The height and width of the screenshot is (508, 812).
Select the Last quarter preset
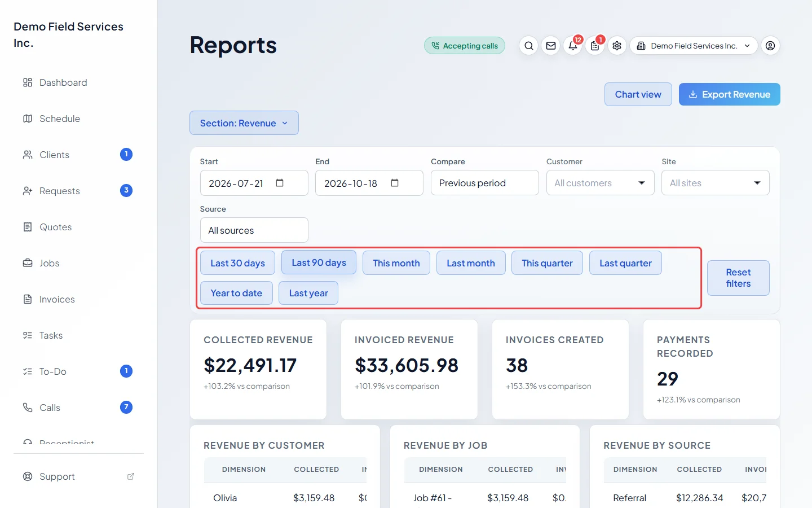[625, 263]
